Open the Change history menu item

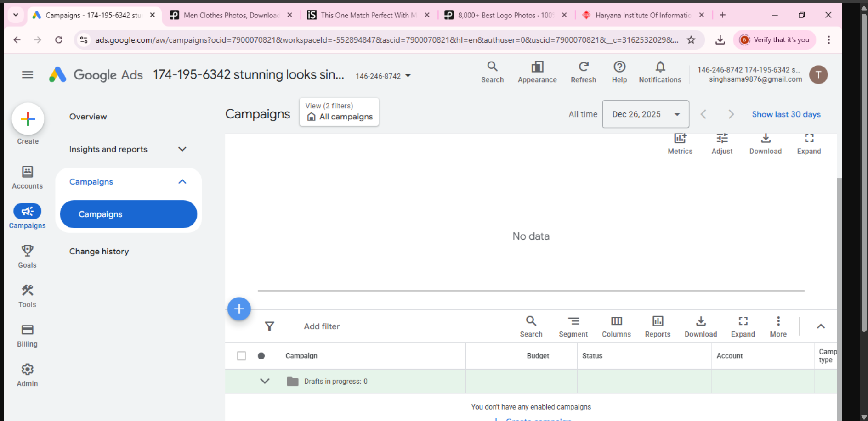coord(99,252)
